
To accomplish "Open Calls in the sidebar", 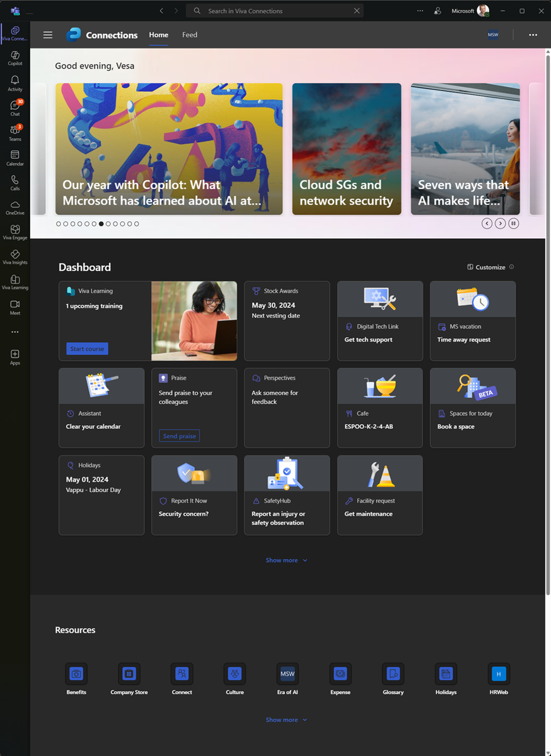I will (x=15, y=183).
